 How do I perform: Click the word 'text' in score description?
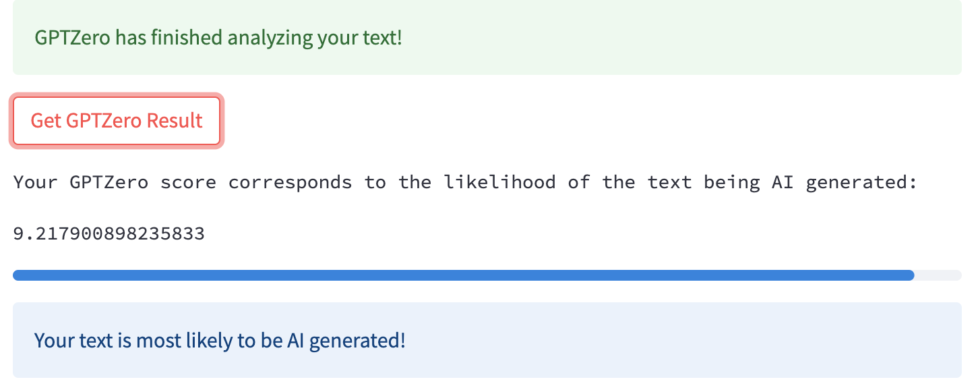669,182
